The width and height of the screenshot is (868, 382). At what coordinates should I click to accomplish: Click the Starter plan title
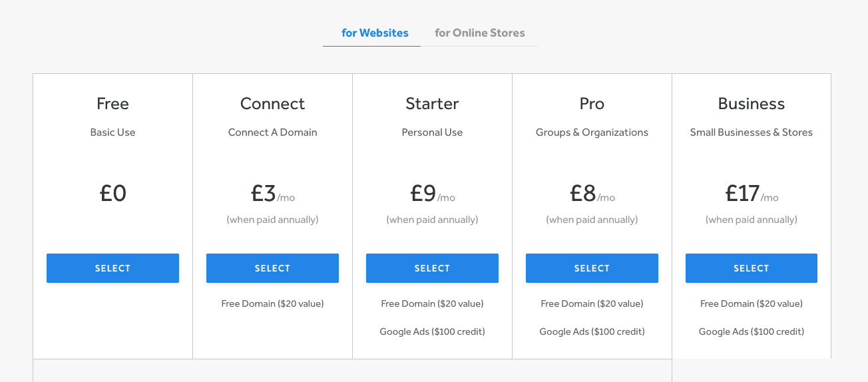(432, 104)
